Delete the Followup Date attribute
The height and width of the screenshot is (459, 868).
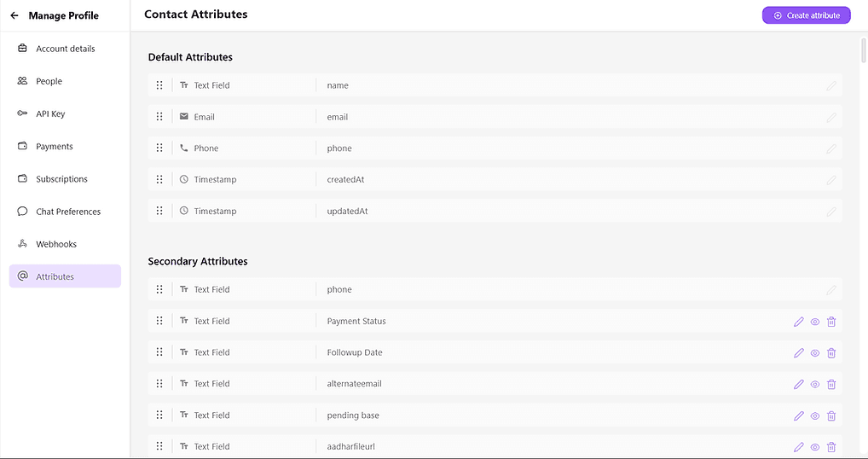831,352
